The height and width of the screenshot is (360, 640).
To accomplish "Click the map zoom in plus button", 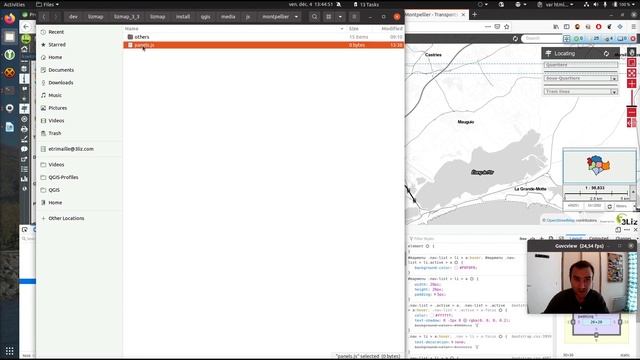I will [x=631, y=84].
